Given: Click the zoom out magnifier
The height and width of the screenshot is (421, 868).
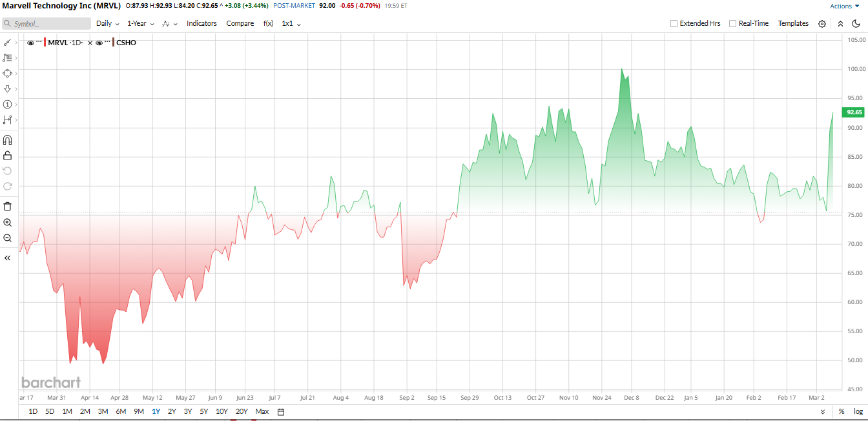Looking at the screenshot, I should pos(8,238).
